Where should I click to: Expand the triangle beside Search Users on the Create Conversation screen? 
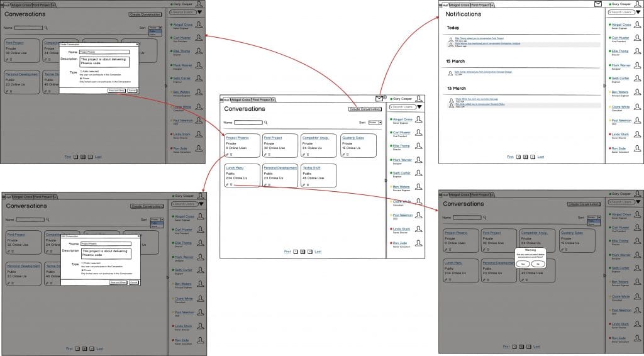pos(199,13)
